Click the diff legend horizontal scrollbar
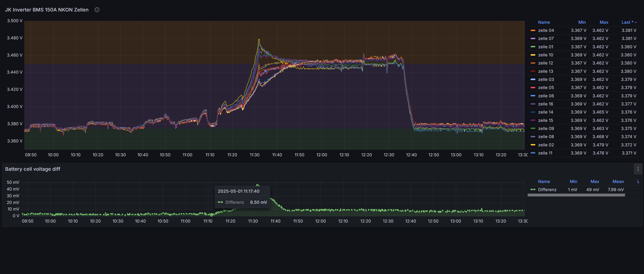The image size is (644, 274). coord(576,195)
